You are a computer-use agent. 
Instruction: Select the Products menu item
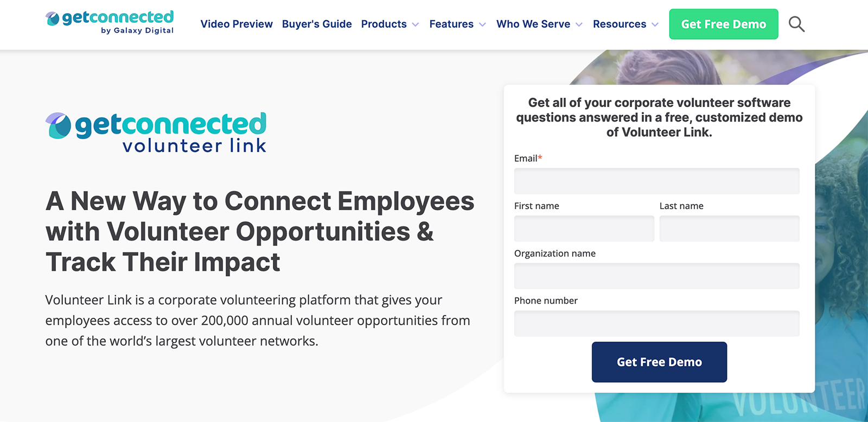[384, 24]
